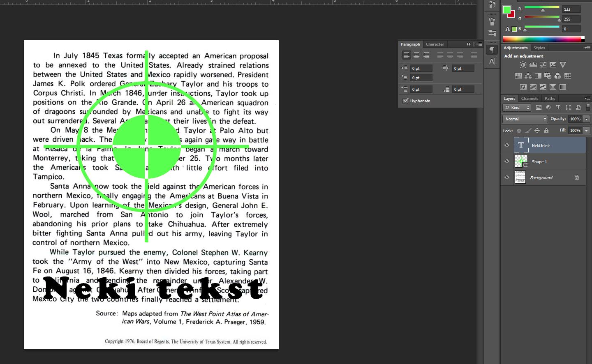Toggle lock position
The width and height of the screenshot is (592, 364).
[537, 131]
